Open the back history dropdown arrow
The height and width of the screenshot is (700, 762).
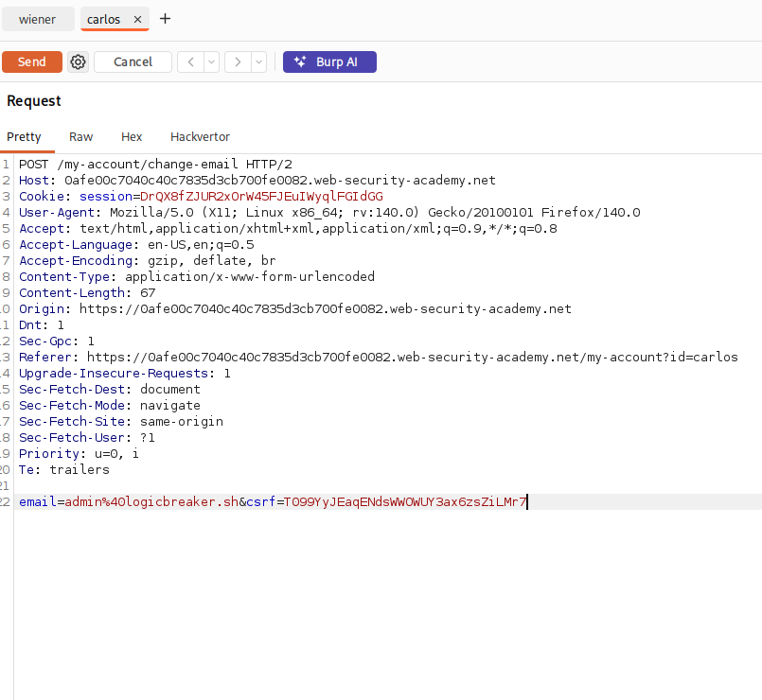point(211,62)
